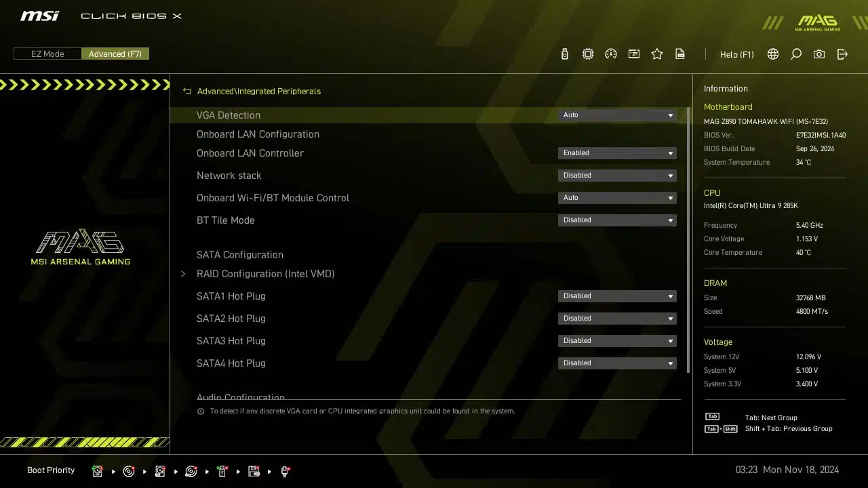
Task: Open the BT Tile Mode dropdown
Action: [617, 220]
